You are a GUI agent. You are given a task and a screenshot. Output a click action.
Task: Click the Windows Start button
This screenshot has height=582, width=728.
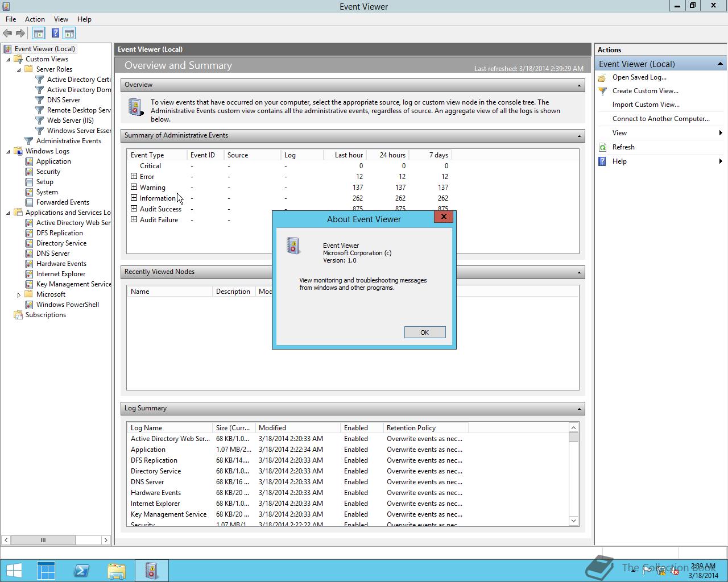tap(14, 571)
